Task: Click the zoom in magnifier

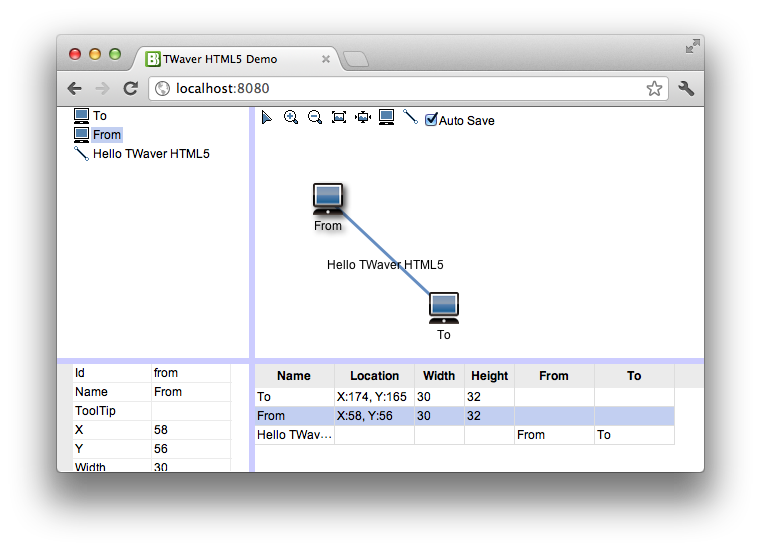Action: tap(291, 117)
